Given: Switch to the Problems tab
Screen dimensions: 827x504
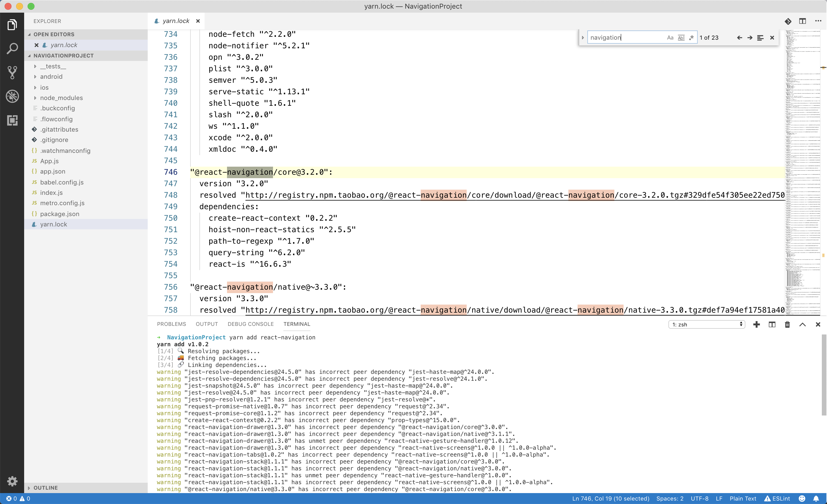Looking at the screenshot, I should click(171, 324).
